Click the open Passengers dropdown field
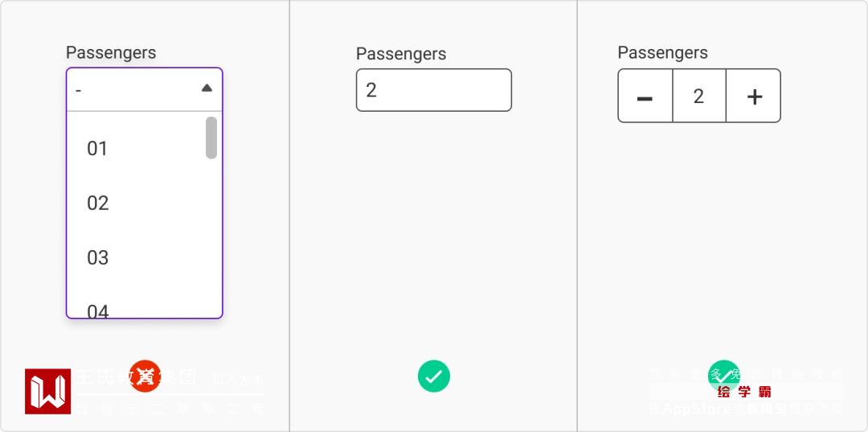This screenshot has width=868, height=432. coord(133,89)
